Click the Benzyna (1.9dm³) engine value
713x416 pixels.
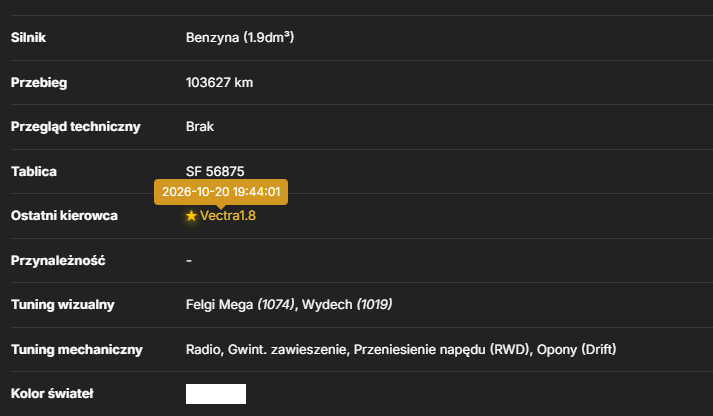[240, 37]
